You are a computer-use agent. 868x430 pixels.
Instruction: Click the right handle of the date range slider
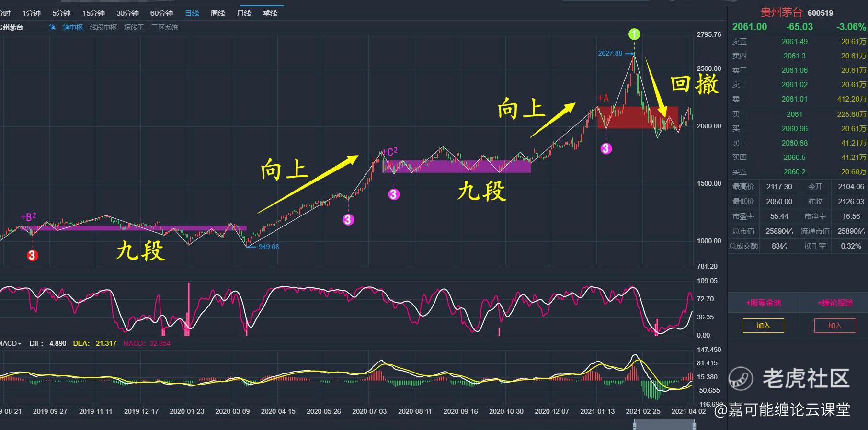coord(694,425)
